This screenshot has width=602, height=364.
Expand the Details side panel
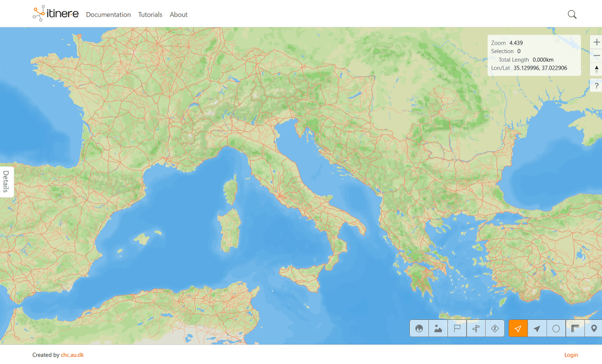tap(6, 181)
